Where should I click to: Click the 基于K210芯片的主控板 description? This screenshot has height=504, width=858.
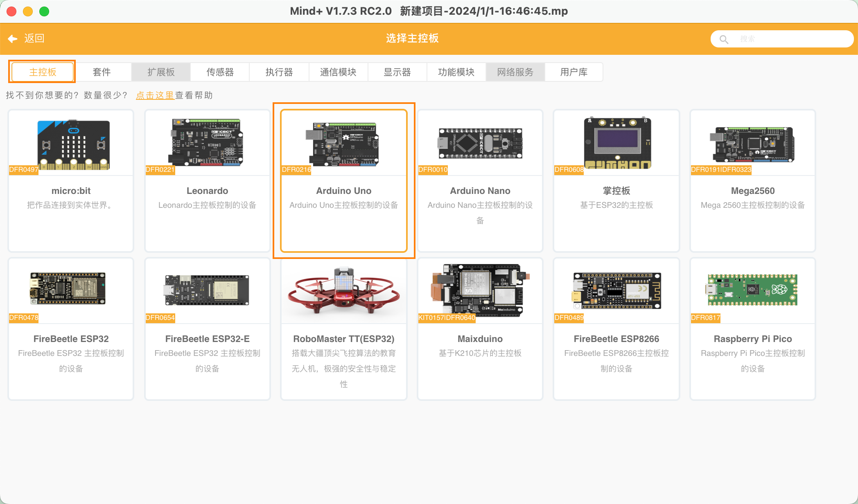point(480,353)
